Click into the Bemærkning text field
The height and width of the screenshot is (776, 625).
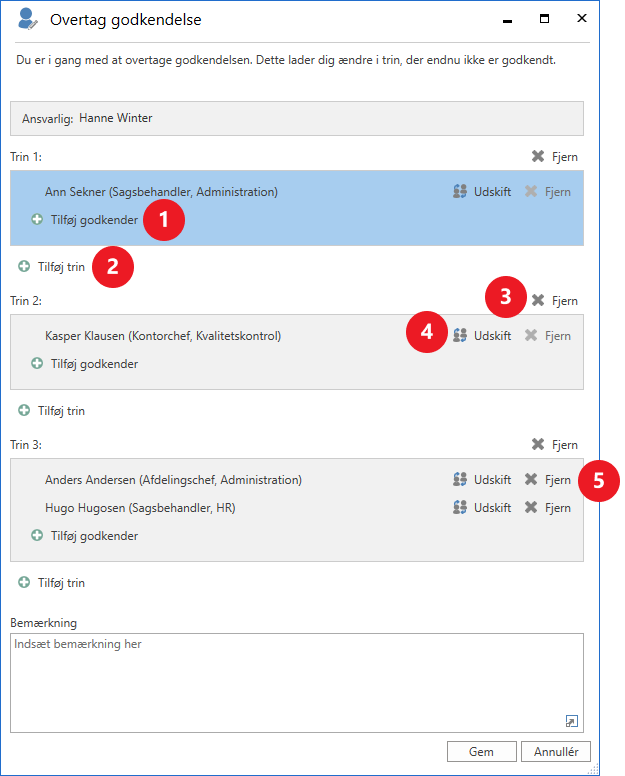click(x=290, y=680)
